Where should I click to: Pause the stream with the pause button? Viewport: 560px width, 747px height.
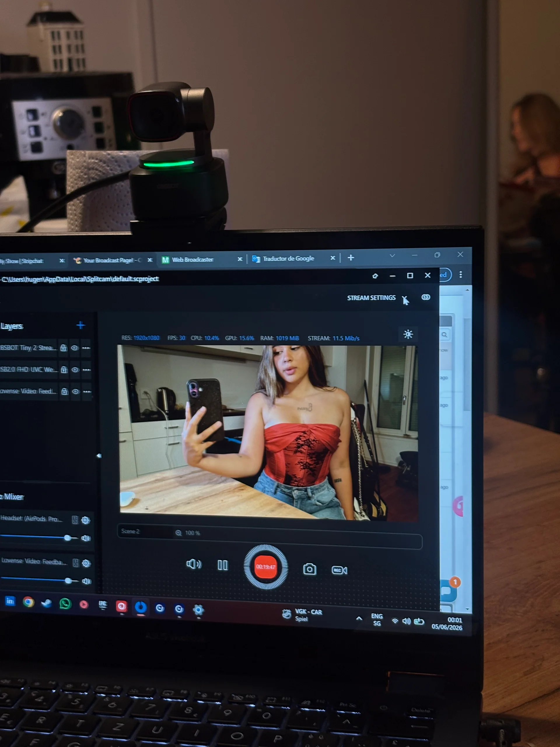pyautogui.click(x=223, y=565)
